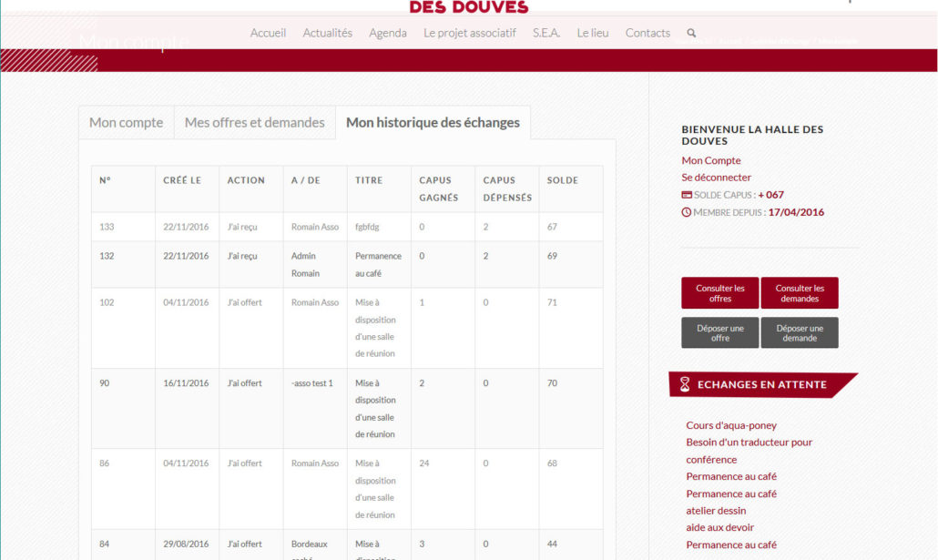Viewport: 938px width, 560px height.
Task: Click Déposer une offre button
Action: [x=720, y=332]
